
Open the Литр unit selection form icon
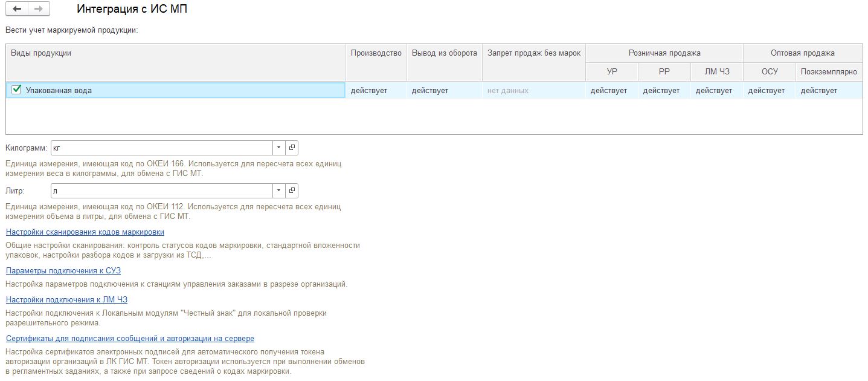[292, 191]
